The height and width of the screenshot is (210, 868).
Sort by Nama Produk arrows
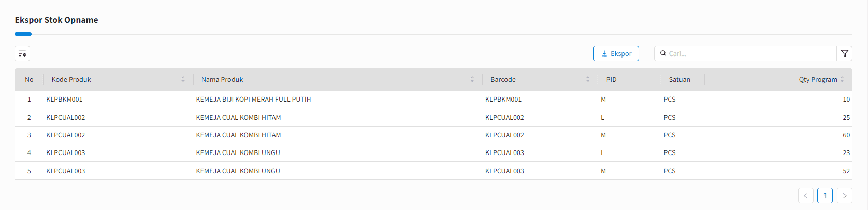pyautogui.click(x=472, y=79)
